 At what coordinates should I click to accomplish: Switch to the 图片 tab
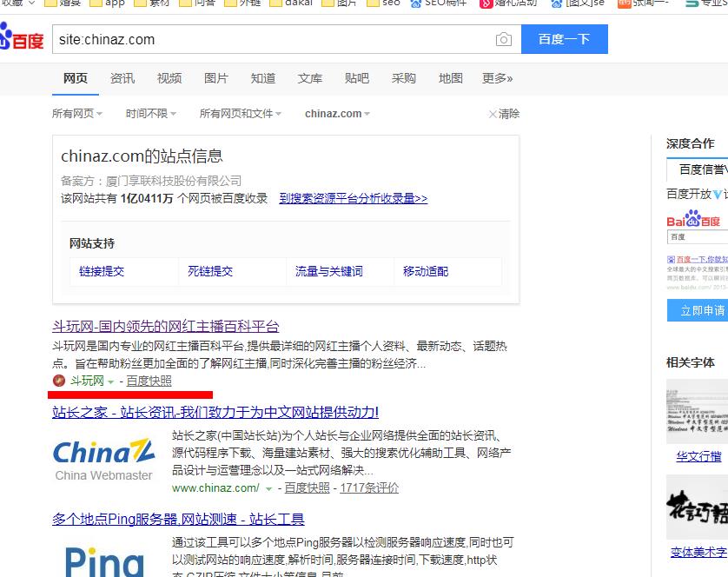(216, 78)
